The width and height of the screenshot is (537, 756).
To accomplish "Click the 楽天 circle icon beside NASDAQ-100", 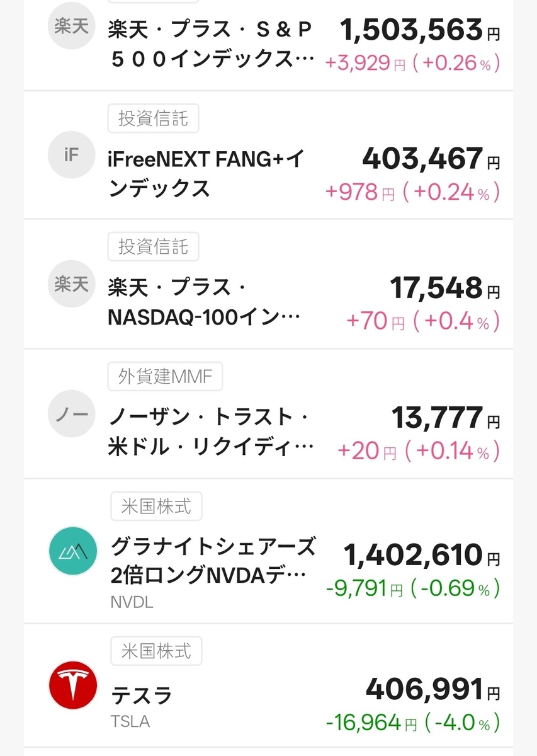I will 72,284.
